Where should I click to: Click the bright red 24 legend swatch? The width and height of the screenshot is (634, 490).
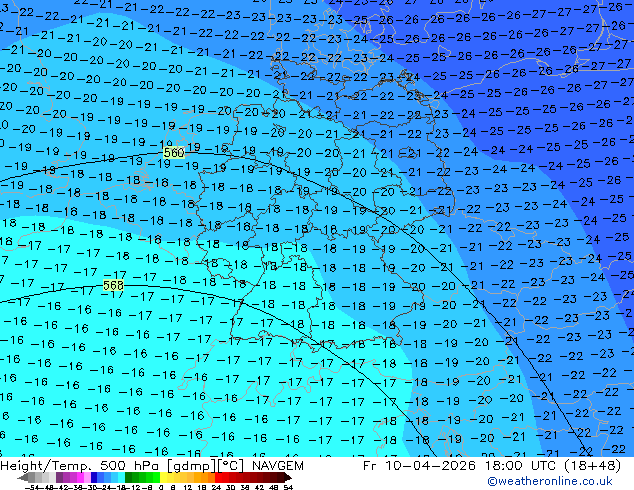(x=218, y=477)
